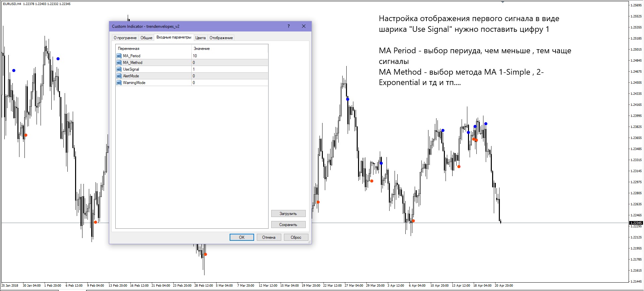Select the WarningMode value cell

click(230, 83)
